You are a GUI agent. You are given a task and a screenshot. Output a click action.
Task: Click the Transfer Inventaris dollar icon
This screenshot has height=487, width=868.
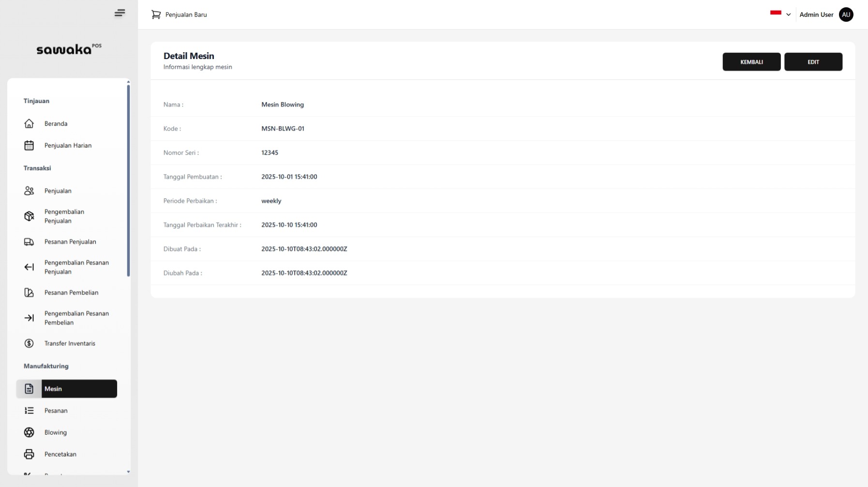click(x=29, y=343)
